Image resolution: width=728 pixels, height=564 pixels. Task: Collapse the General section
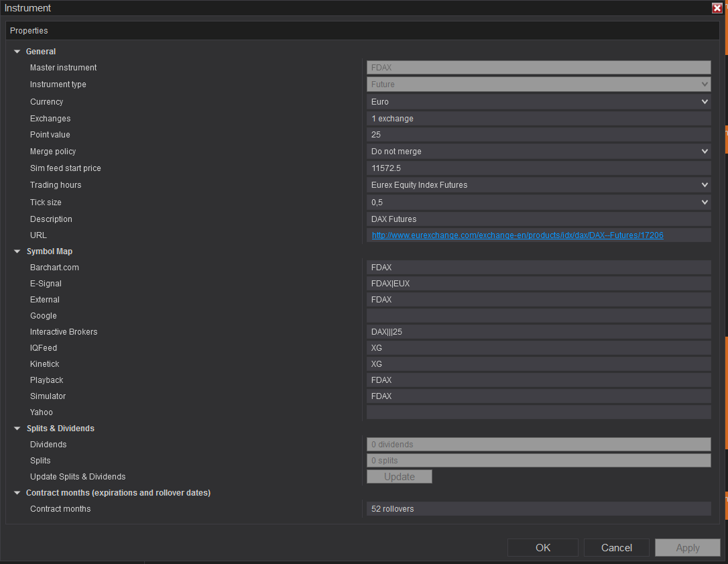point(17,52)
